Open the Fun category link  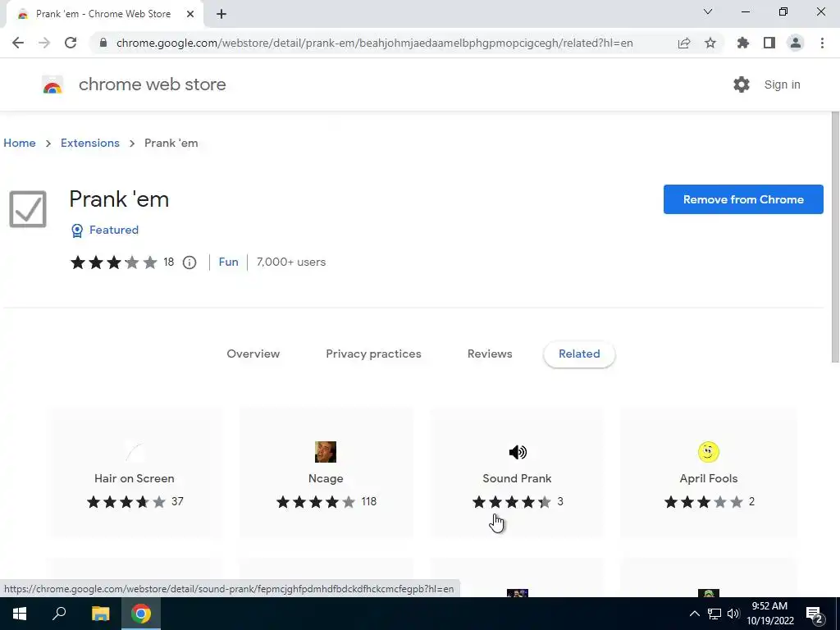point(228,262)
